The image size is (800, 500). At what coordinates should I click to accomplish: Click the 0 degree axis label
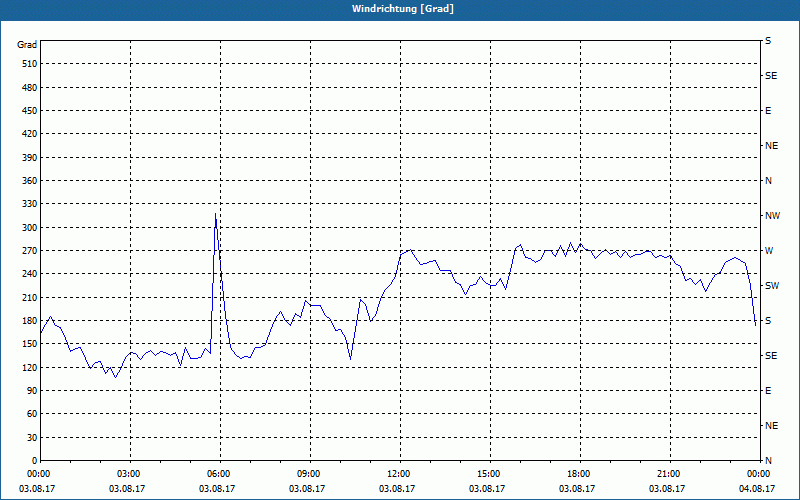[x=35, y=461]
